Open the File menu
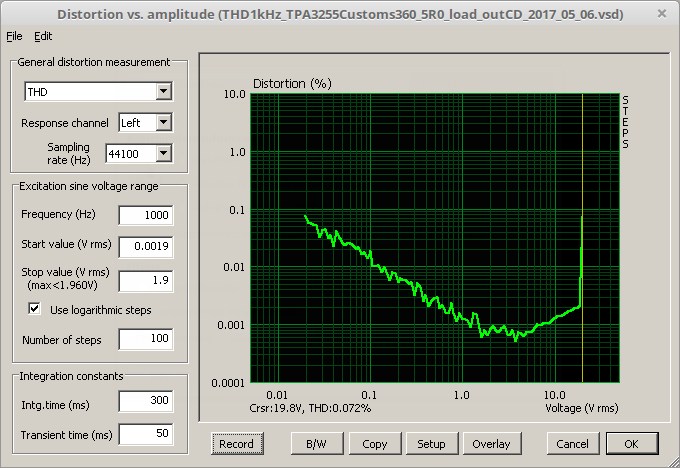Screen dimensions: 680x468 click(14, 36)
